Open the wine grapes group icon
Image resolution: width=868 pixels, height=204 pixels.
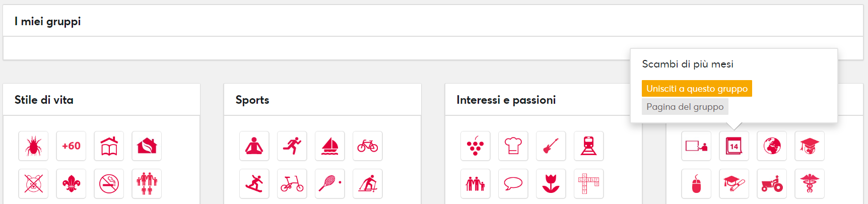tap(475, 146)
